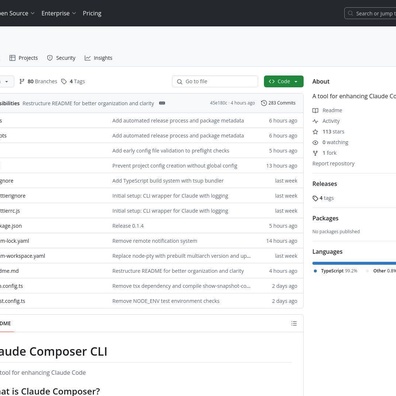View the 4 Tags link in toolbar
Screen dimensions: 396x396
click(73, 81)
